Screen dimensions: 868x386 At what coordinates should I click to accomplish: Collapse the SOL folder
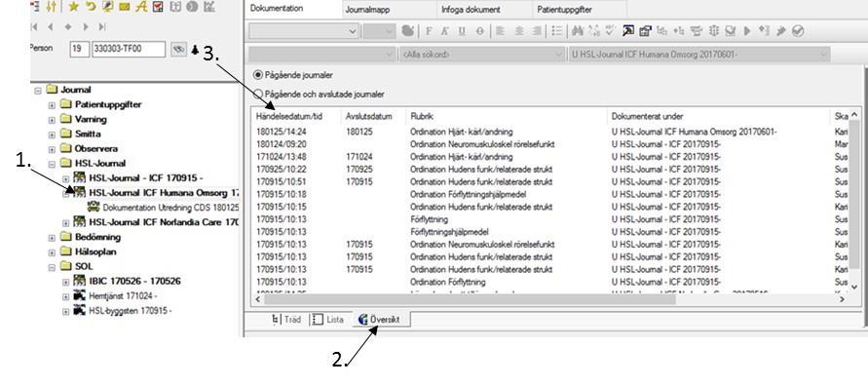click(x=52, y=266)
